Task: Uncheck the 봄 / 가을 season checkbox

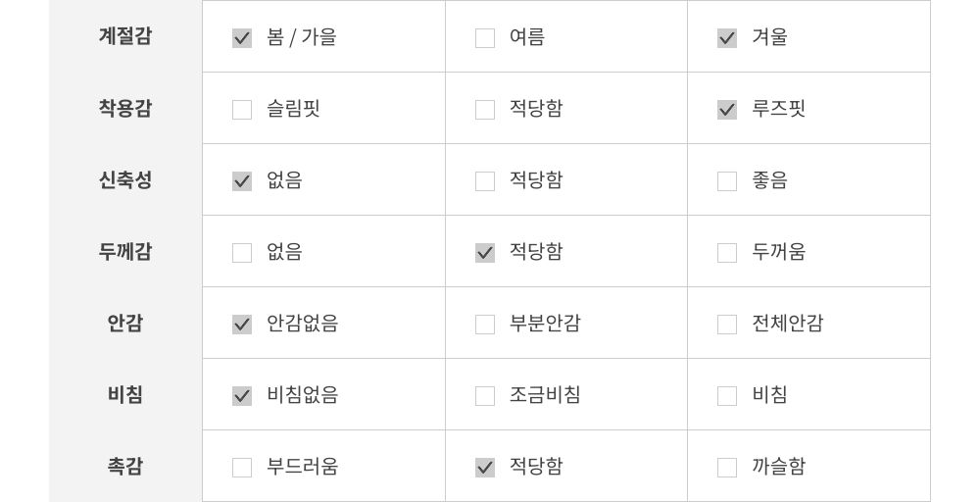Action: point(242,38)
